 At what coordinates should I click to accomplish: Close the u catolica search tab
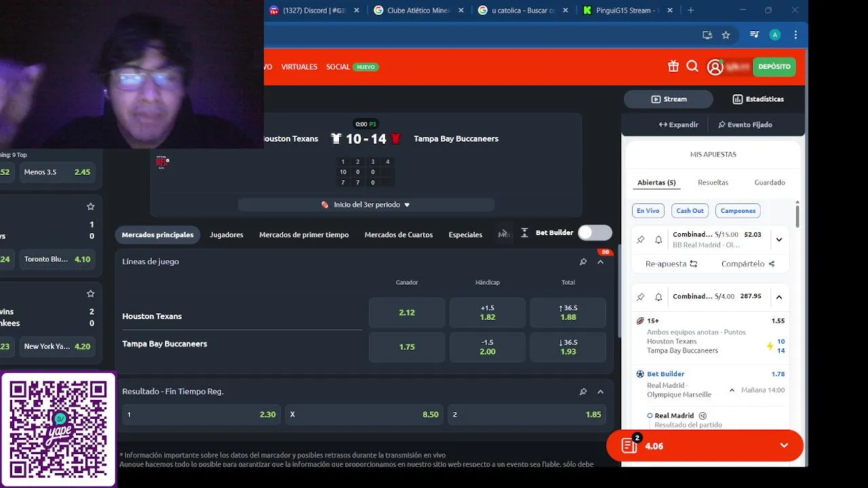point(566,10)
